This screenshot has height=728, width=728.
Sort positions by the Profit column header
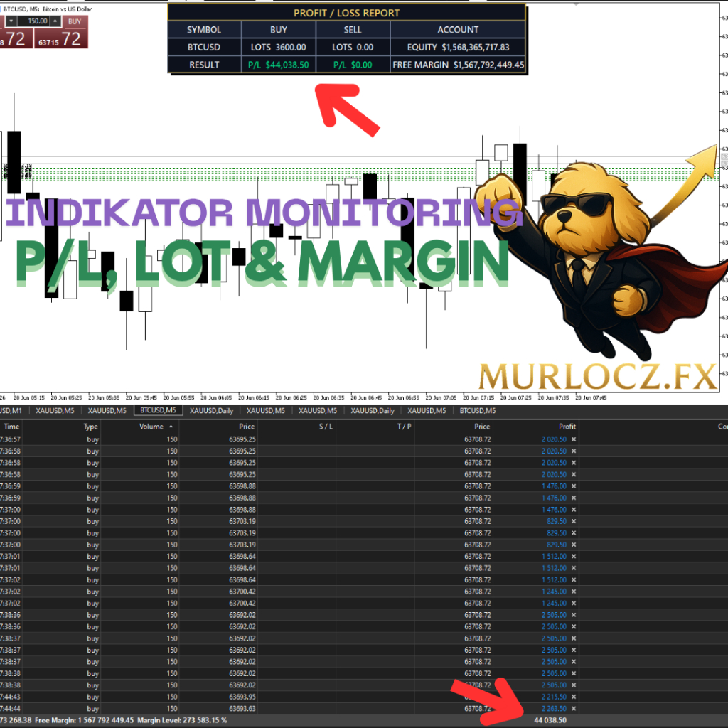pos(567,427)
